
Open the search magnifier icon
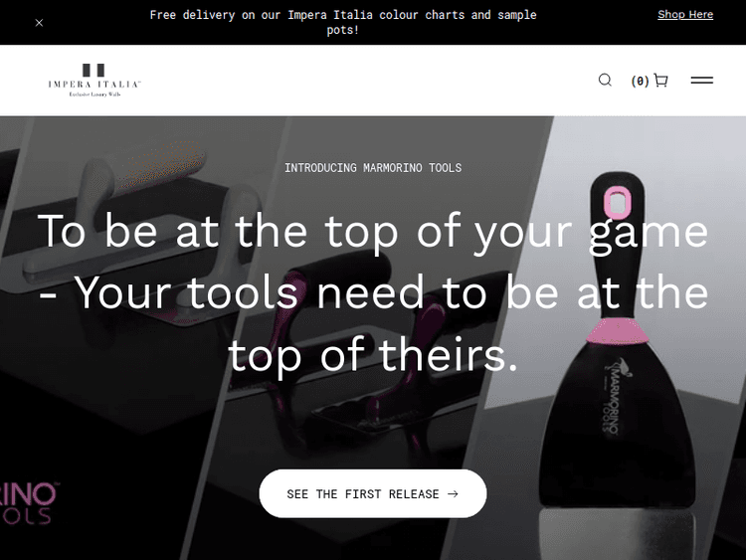(x=605, y=80)
